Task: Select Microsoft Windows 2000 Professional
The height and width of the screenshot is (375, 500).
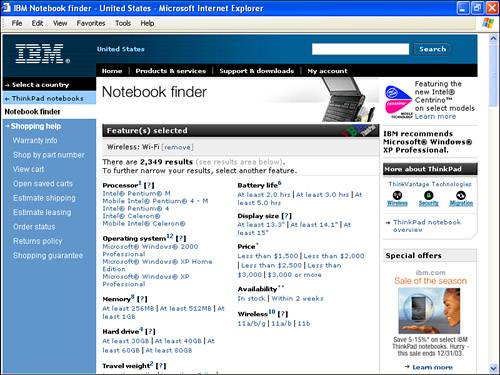Action: pos(150,250)
